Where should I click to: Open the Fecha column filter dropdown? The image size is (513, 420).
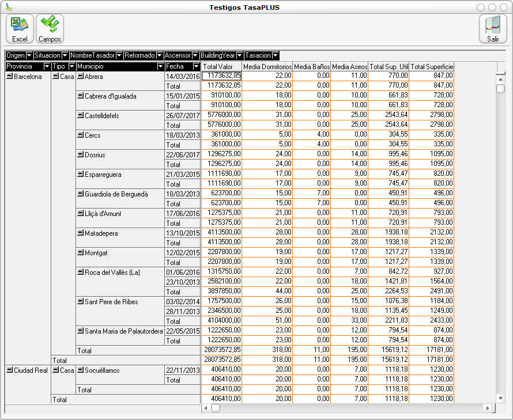pyautogui.click(x=196, y=67)
